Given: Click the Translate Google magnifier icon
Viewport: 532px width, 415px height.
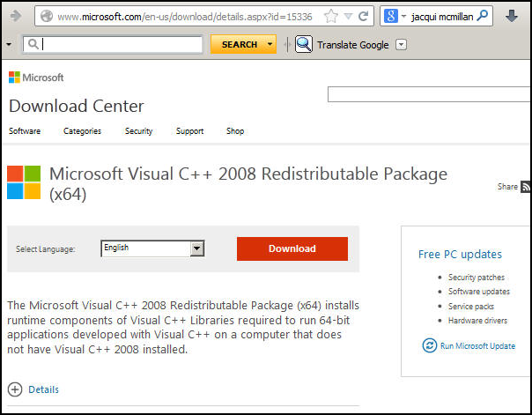Looking at the screenshot, I should click(x=304, y=44).
